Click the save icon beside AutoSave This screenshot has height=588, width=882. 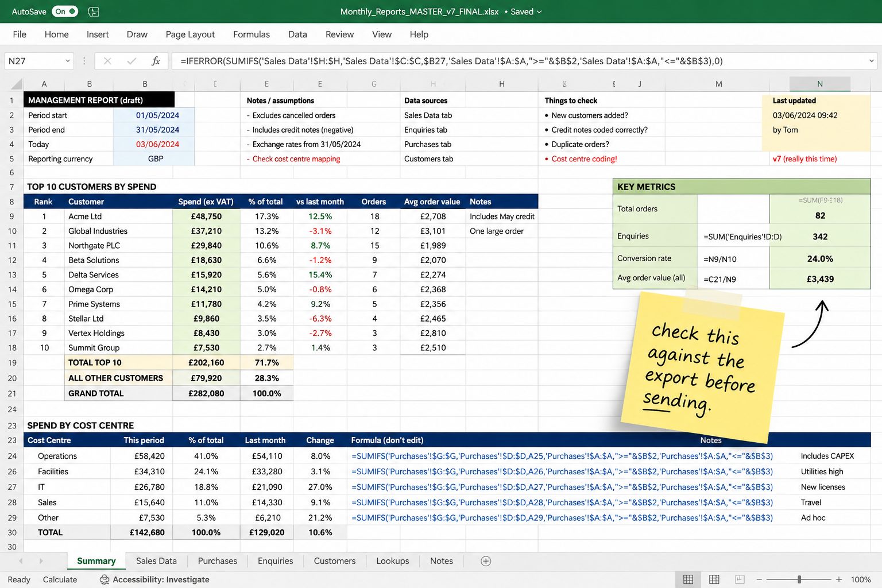(x=94, y=11)
